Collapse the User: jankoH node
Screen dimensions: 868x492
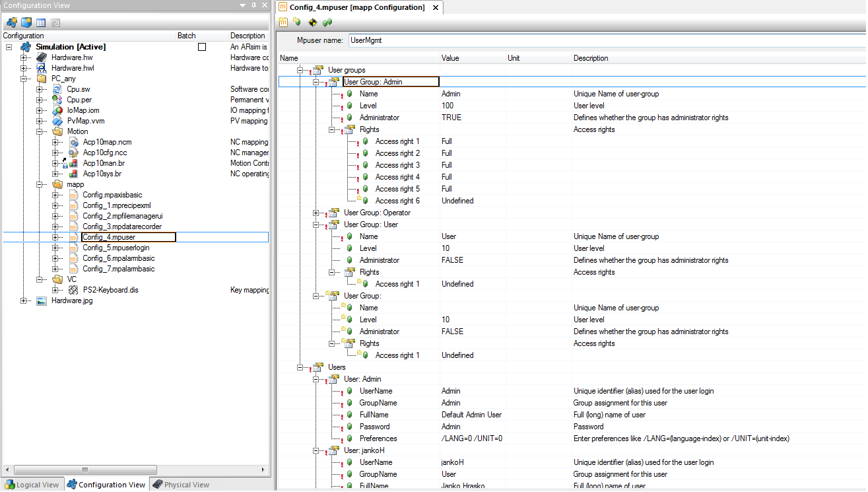(316, 450)
